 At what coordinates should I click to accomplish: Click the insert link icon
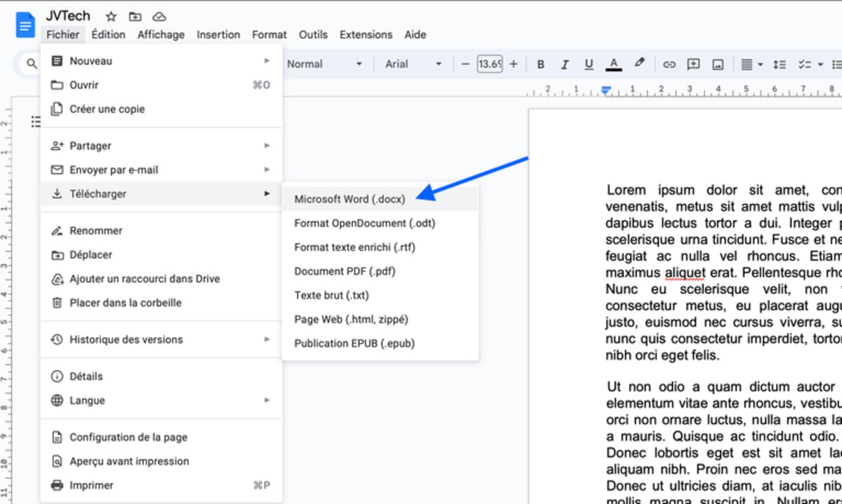pyautogui.click(x=669, y=64)
